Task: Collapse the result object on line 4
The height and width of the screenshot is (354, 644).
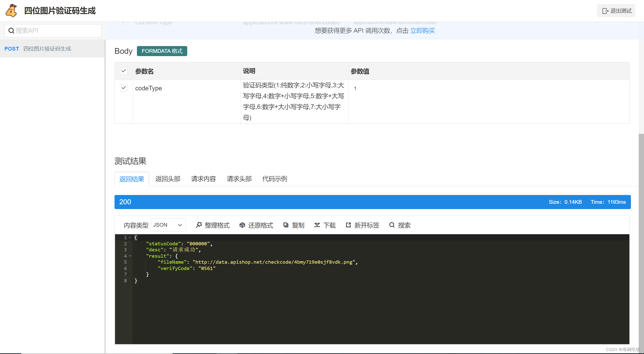Action: tap(130, 256)
